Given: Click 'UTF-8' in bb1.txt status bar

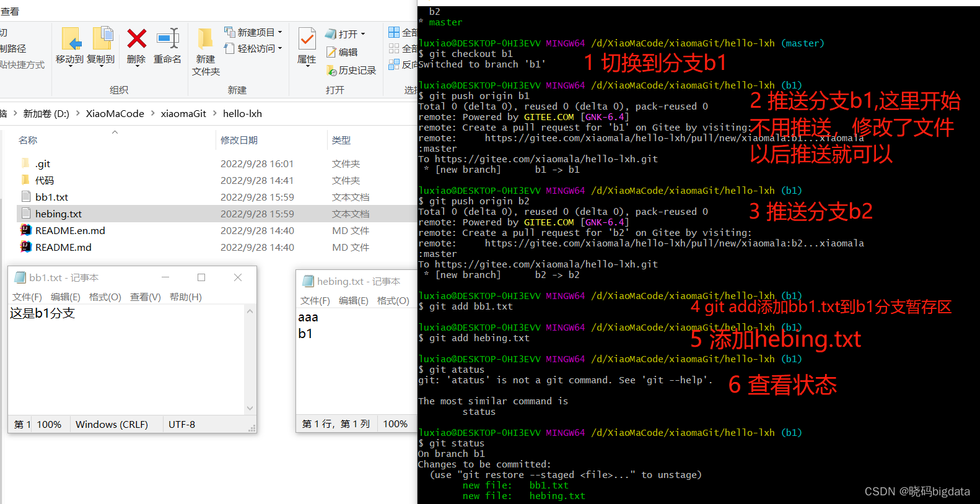Looking at the screenshot, I should pos(182,424).
